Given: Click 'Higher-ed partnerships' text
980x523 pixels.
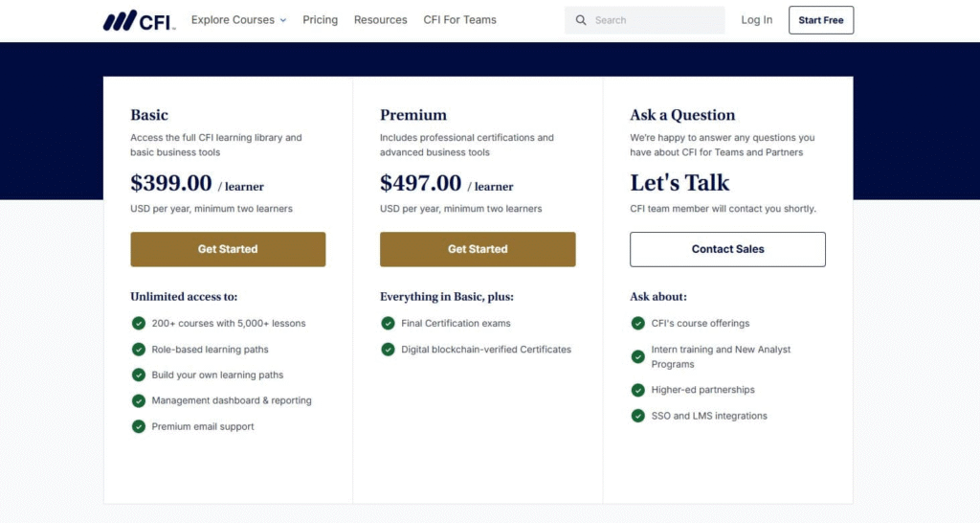Looking at the screenshot, I should click(x=702, y=390).
